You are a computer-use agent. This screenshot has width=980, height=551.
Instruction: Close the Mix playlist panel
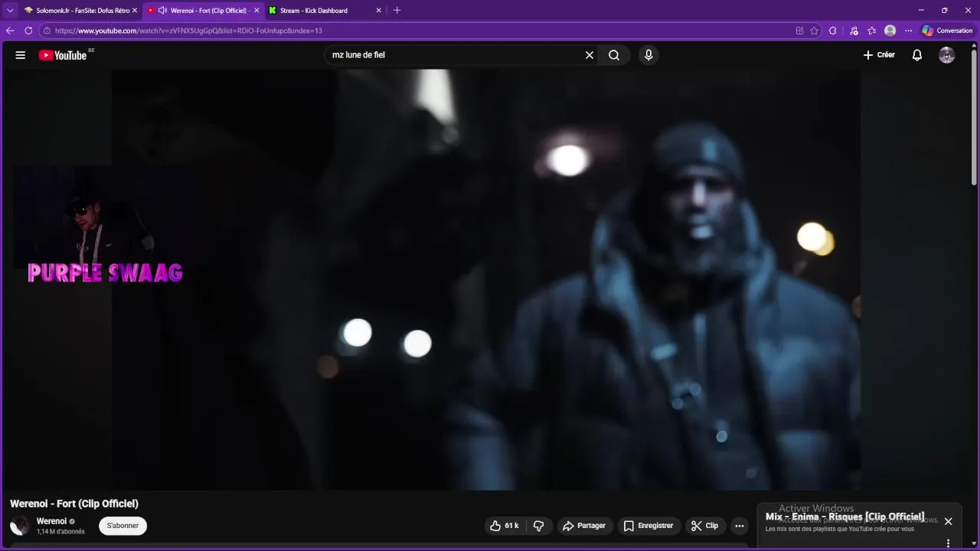[948, 521]
